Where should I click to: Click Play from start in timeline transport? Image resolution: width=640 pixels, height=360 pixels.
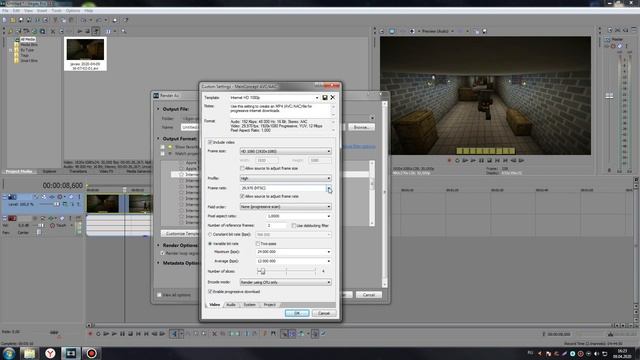[x=106, y=334]
